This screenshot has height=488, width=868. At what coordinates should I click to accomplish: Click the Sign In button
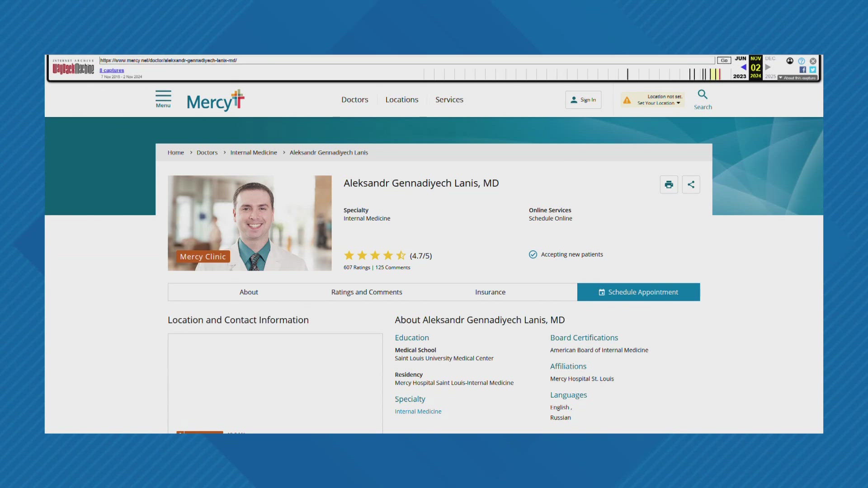pyautogui.click(x=583, y=100)
